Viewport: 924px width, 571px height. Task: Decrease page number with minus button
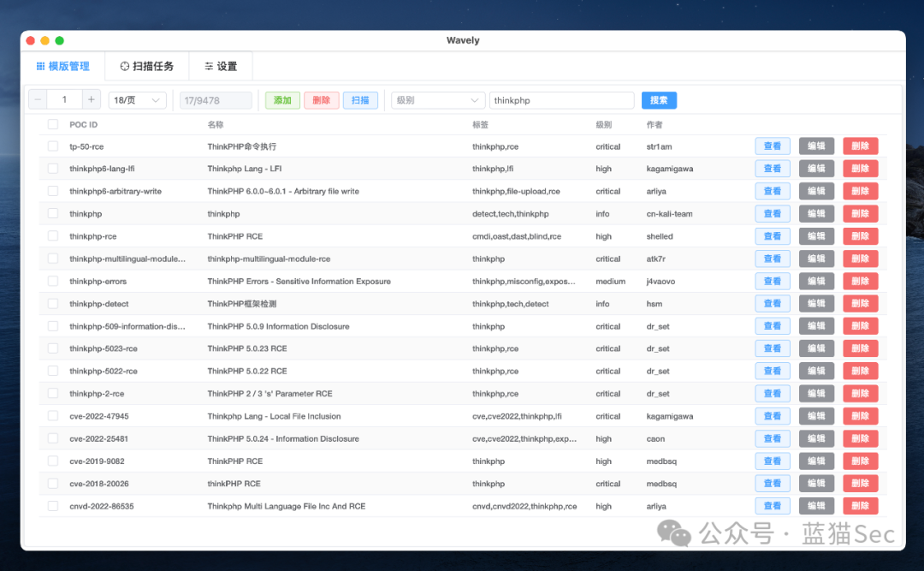pyautogui.click(x=38, y=99)
